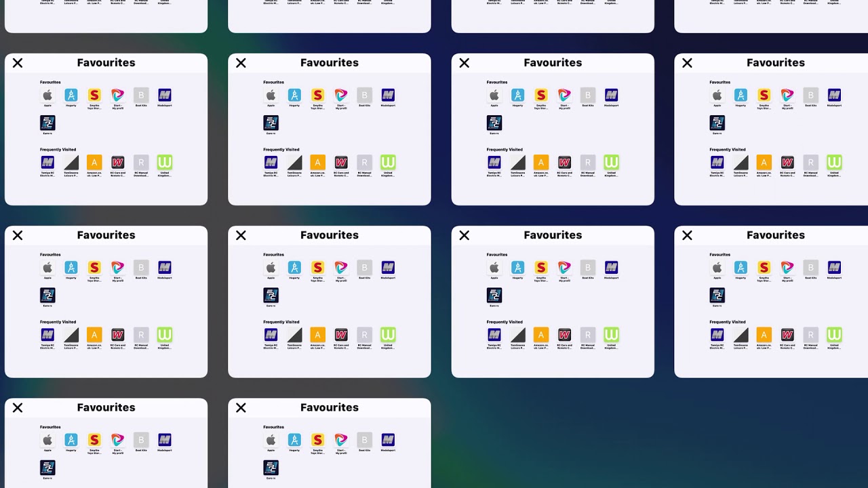Image resolution: width=868 pixels, height=488 pixels.
Task: Open Smyths Toys icon in second row's first tab
Action: 94,95
